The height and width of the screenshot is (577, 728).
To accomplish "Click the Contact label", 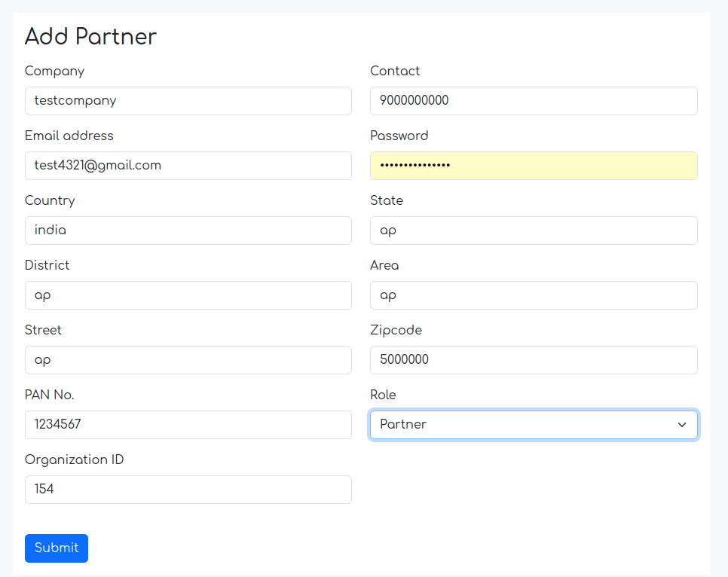I will tap(395, 71).
